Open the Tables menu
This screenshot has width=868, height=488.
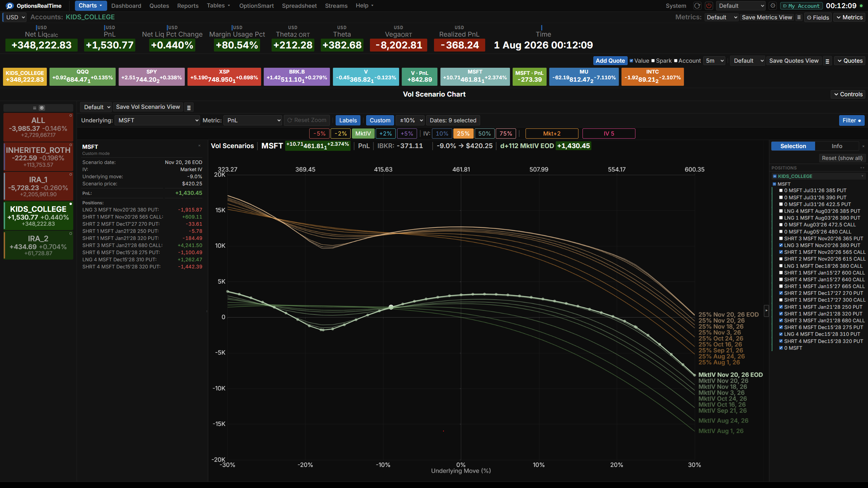tap(218, 6)
